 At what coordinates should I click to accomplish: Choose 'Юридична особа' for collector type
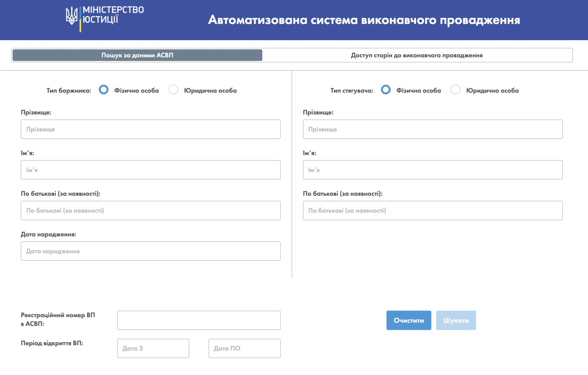tap(455, 90)
